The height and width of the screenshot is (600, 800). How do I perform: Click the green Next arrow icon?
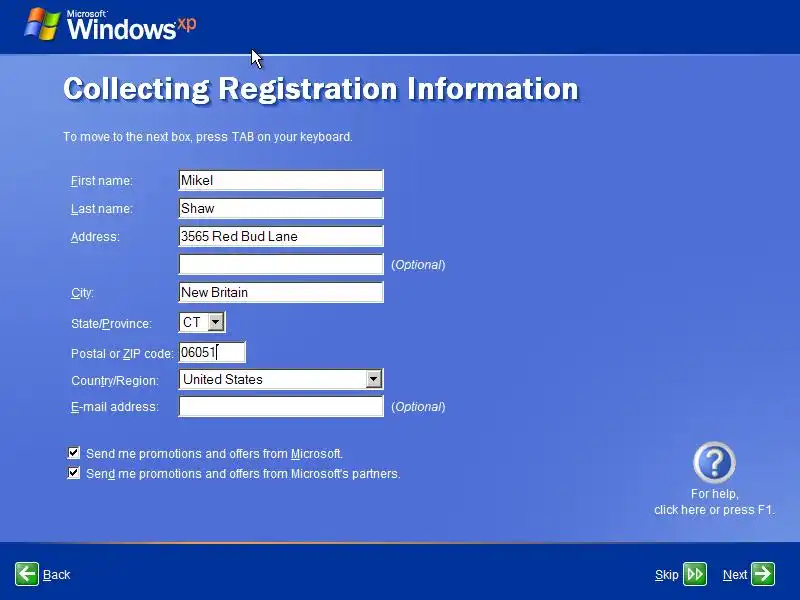point(763,574)
